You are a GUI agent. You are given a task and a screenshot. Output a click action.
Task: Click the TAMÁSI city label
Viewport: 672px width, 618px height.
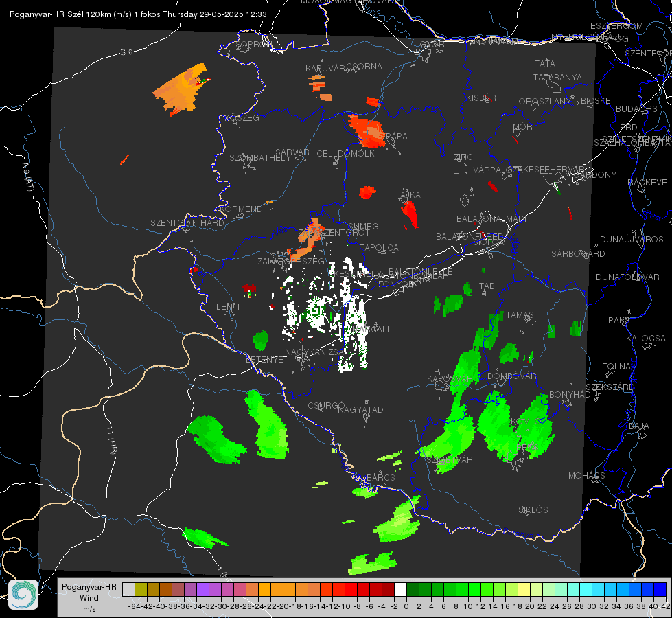click(x=521, y=315)
